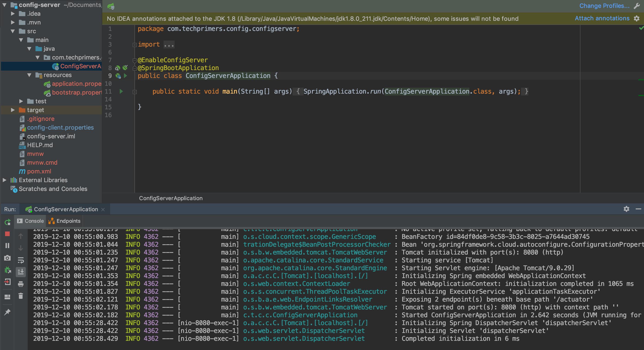Screen dimensions: 644x350
Task: Open the .gitignore file
Action: pyautogui.click(x=37, y=119)
